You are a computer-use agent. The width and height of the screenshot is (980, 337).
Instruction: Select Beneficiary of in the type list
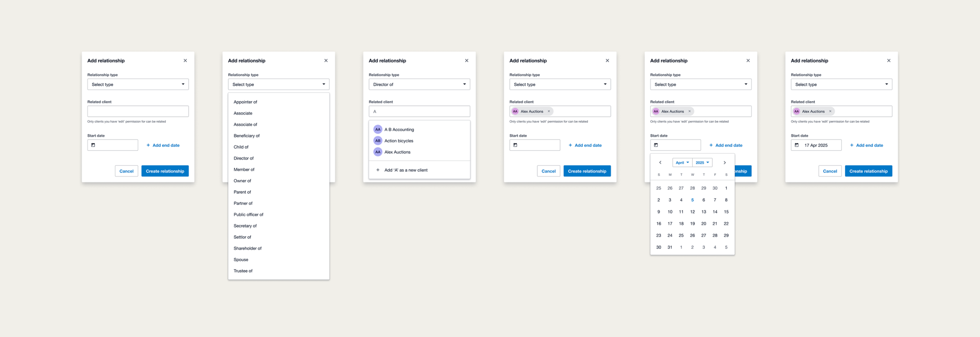tap(247, 136)
